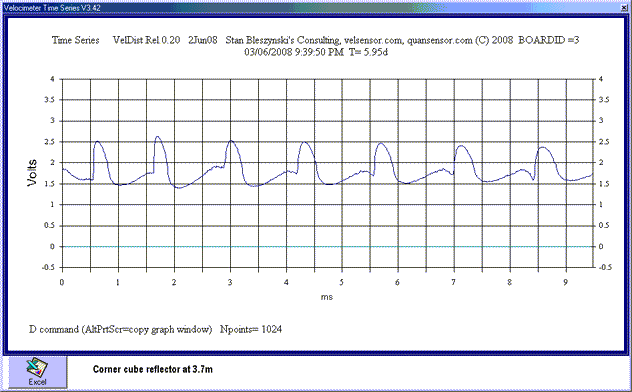Click the x-axis tick label '9'

point(565,282)
